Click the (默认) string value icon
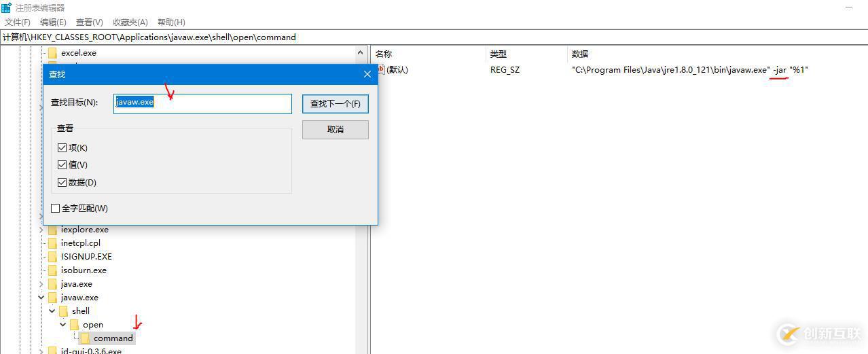The height and width of the screenshot is (354, 868). (380, 69)
